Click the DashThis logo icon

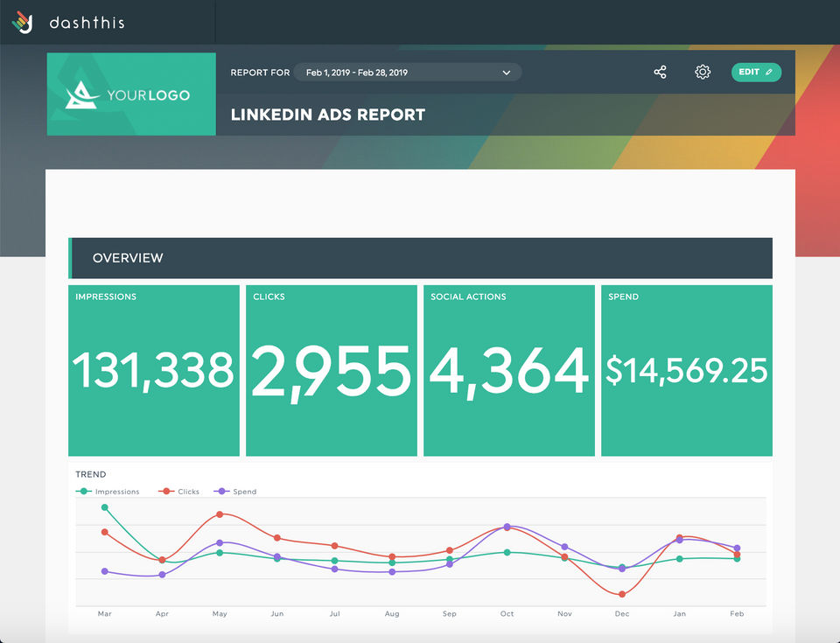coord(23,22)
